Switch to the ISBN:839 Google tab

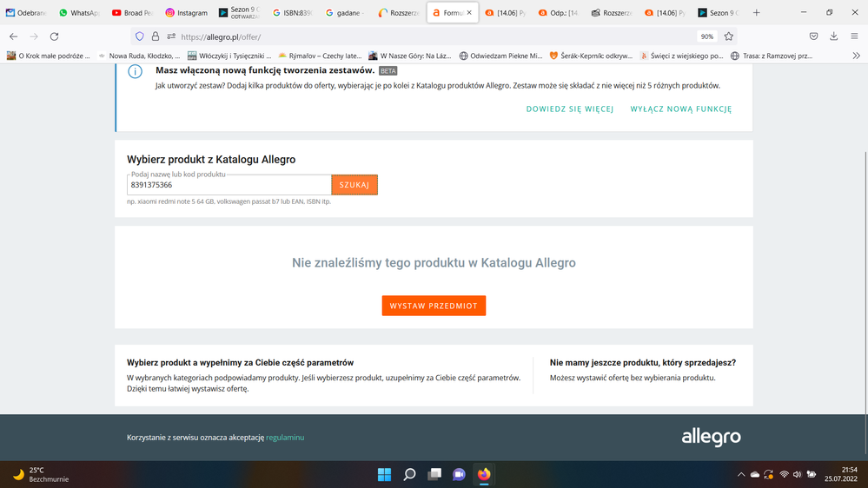point(292,12)
